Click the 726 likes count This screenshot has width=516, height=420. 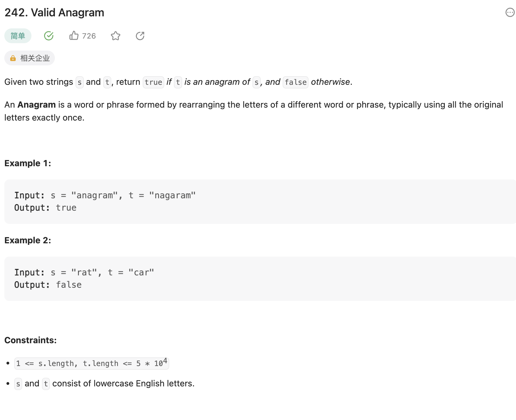89,36
